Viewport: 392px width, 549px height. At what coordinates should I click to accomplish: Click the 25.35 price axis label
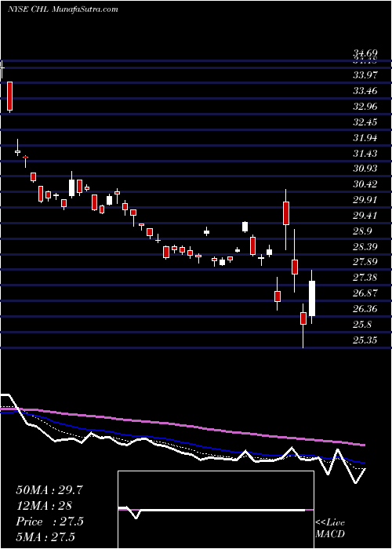pyautogui.click(x=365, y=340)
